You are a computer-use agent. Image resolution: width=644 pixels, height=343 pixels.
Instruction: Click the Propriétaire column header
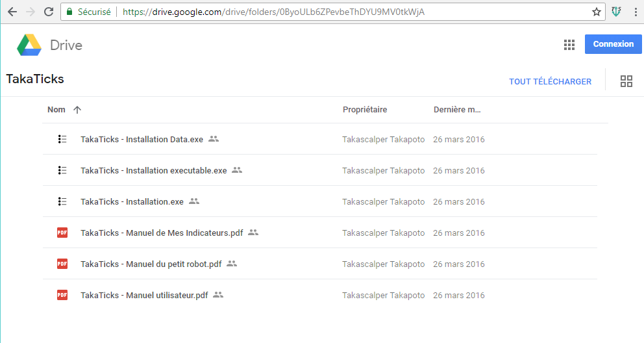pyautogui.click(x=365, y=110)
